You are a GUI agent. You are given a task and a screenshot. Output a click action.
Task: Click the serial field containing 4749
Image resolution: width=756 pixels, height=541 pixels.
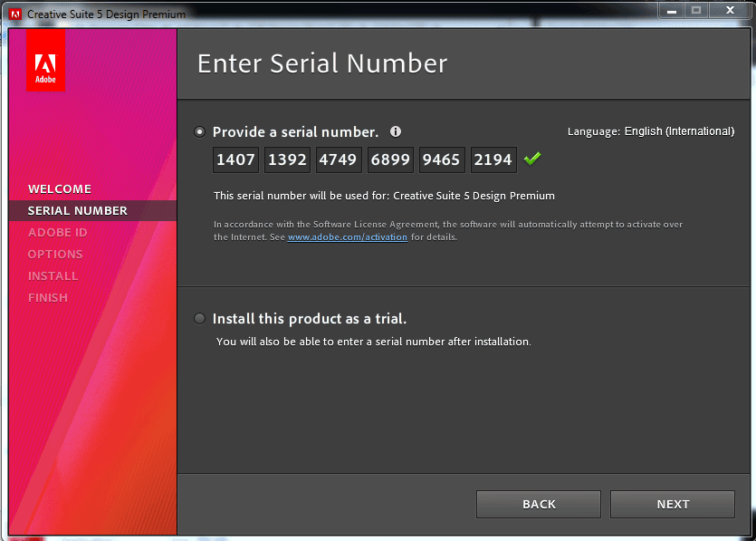pyautogui.click(x=339, y=159)
